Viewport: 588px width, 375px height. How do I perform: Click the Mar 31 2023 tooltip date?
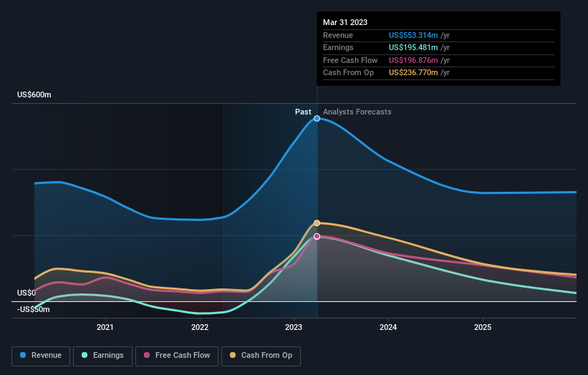(x=345, y=22)
